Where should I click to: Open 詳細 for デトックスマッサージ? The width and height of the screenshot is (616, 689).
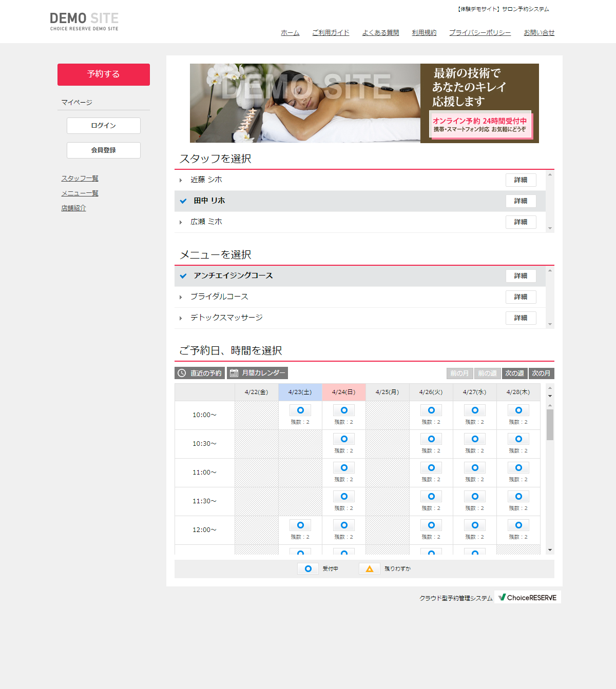[521, 318]
